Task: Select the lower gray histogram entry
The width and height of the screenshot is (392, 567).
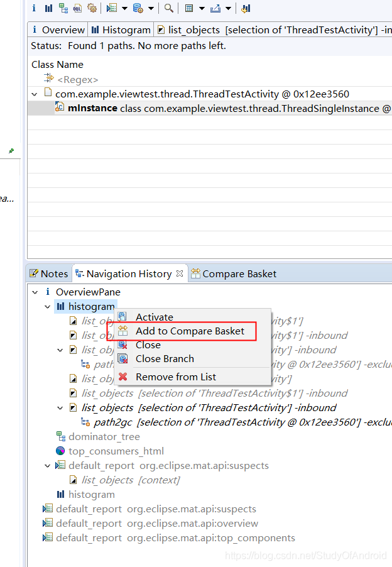Action: click(92, 494)
